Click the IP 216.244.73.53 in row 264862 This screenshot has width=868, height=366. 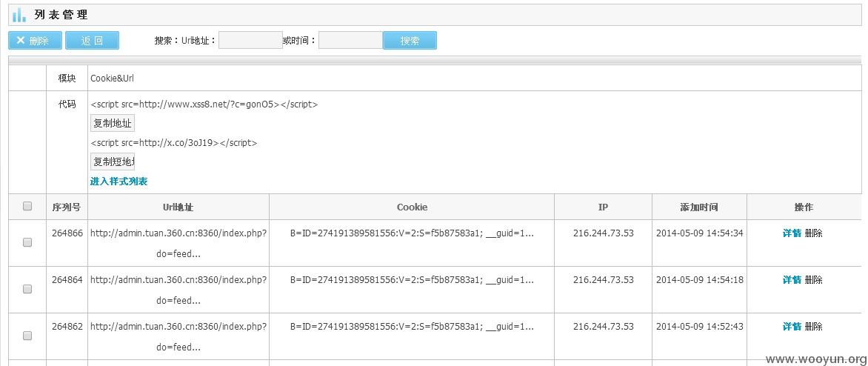tap(603, 327)
